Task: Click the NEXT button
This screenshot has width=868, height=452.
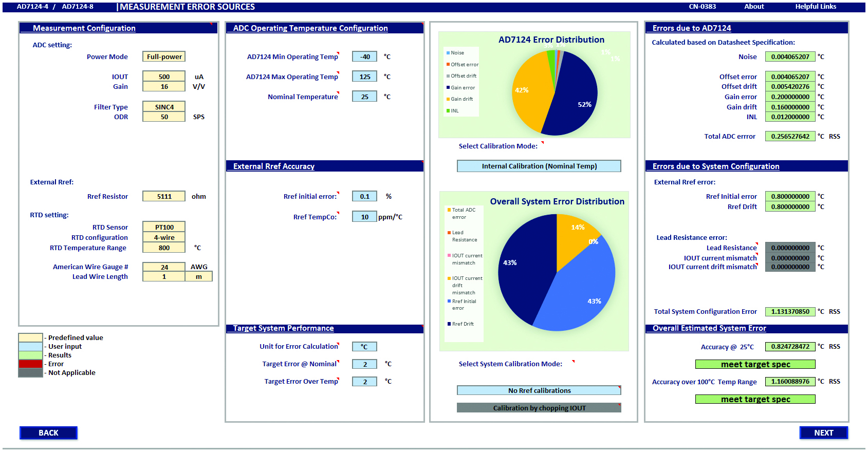Action: (824, 433)
